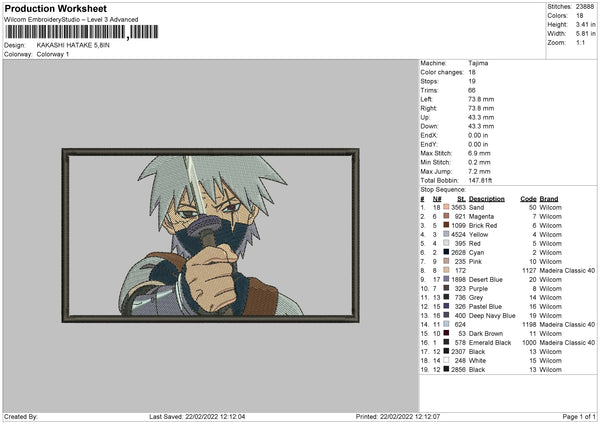
Task: Click the zoom value "1:1"
Action: [580, 42]
